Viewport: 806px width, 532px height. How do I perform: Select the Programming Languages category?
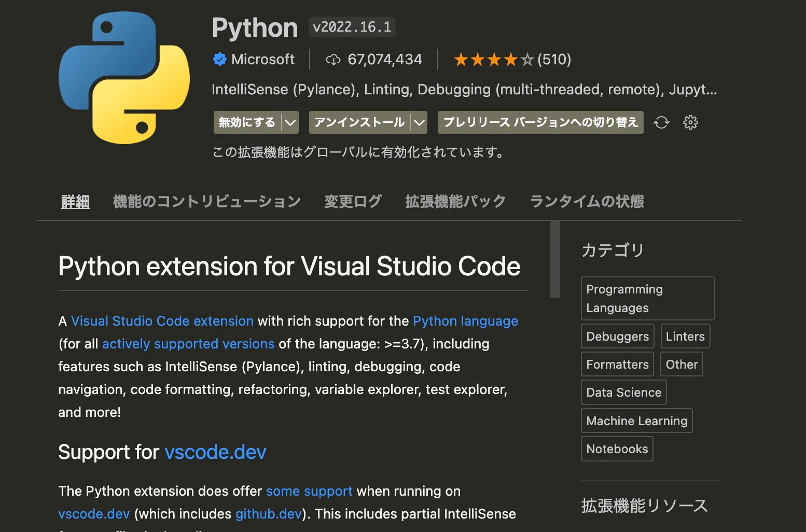pyautogui.click(x=647, y=299)
